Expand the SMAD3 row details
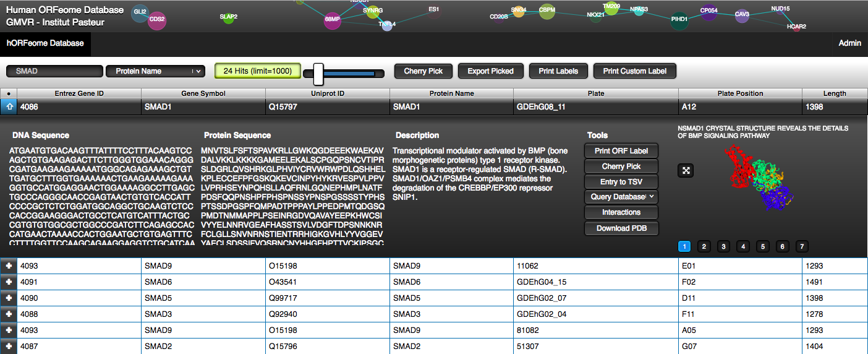Screen dimensions: 868x354 pyautogui.click(x=9, y=314)
